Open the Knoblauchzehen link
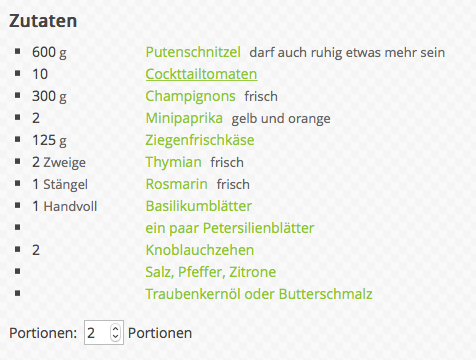The width and height of the screenshot is (476, 360). point(200,250)
